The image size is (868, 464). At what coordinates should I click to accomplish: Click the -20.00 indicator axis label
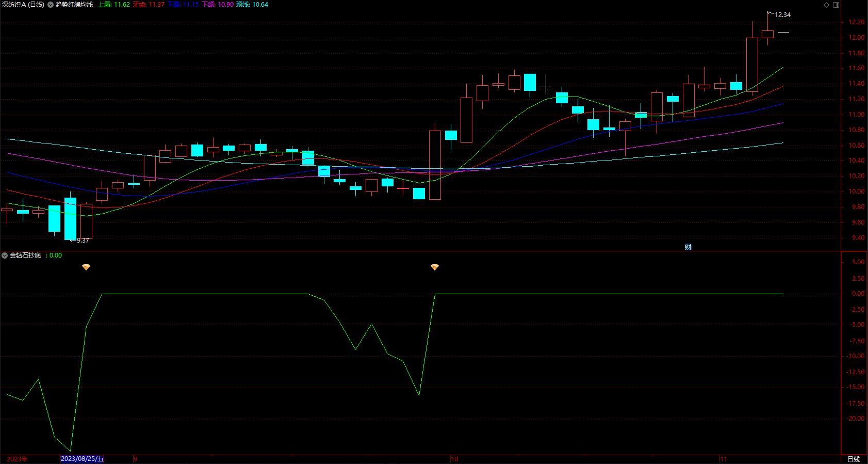pos(856,419)
